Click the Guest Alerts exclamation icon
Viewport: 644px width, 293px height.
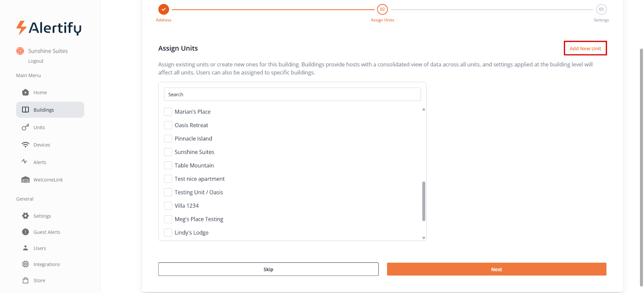25,232
